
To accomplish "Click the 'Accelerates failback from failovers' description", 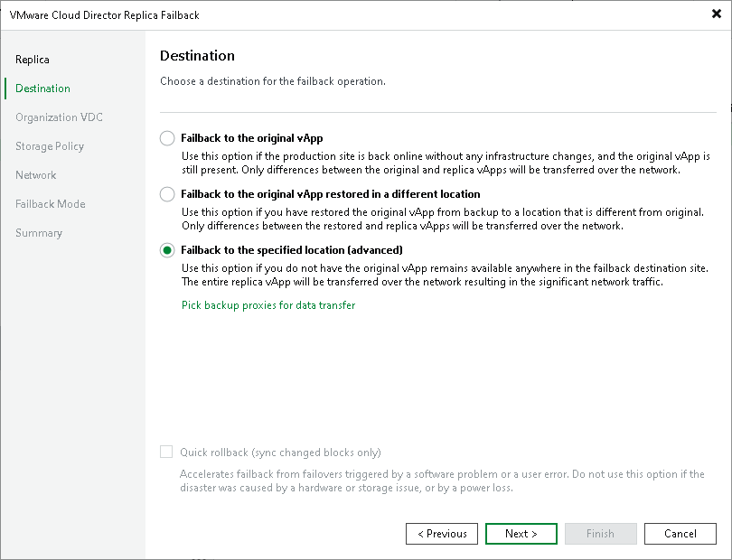I will pos(442,481).
